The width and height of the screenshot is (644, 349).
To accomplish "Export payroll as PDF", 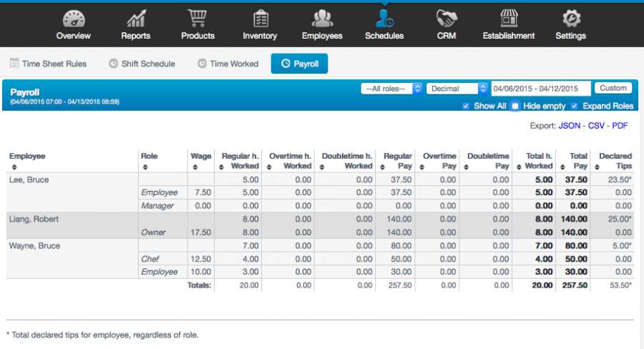I will (620, 125).
